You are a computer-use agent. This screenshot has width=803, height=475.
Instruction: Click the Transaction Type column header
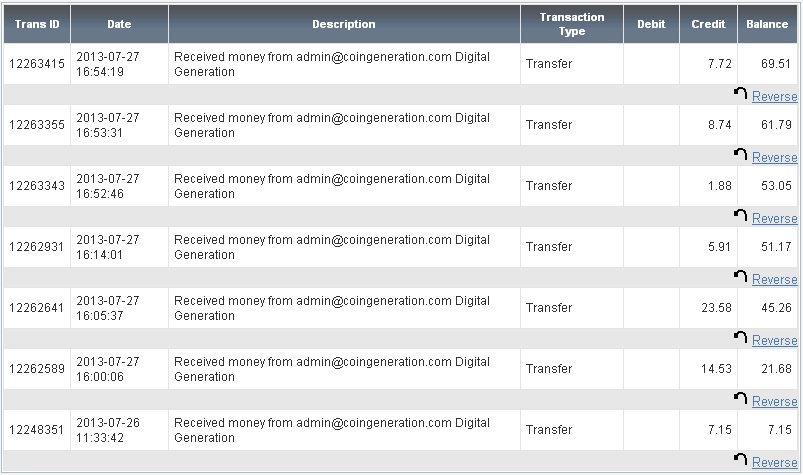pos(571,24)
